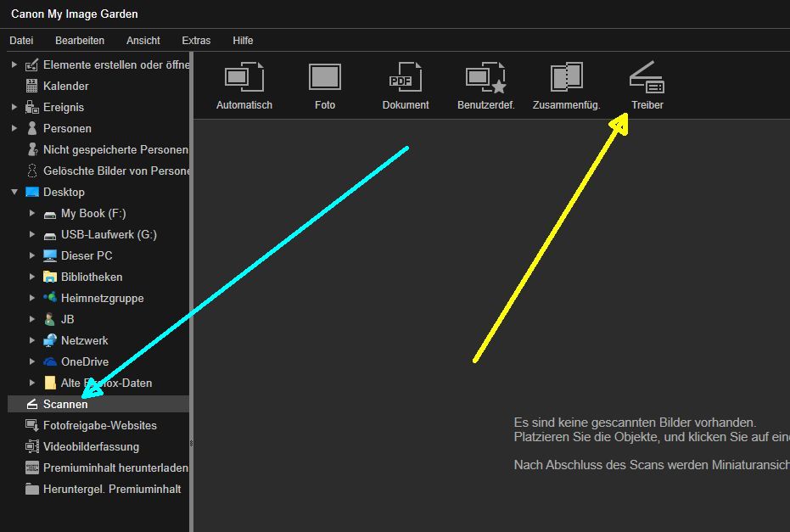Expand the My Book (F:) drive
The width and height of the screenshot is (790, 532).
(x=31, y=213)
